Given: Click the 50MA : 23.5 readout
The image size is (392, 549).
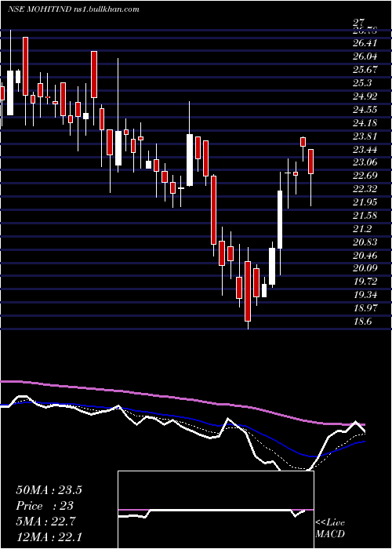Looking at the screenshot, I should point(49,490).
